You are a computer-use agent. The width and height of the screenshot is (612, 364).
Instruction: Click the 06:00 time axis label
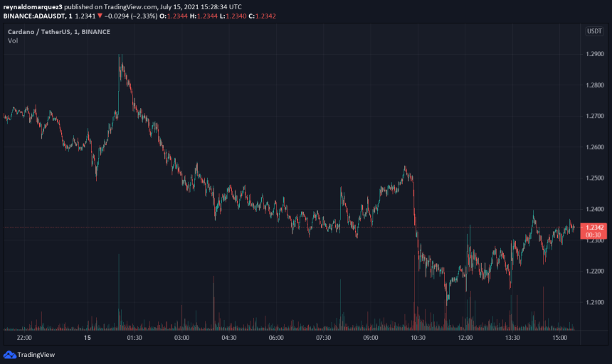click(x=276, y=338)
